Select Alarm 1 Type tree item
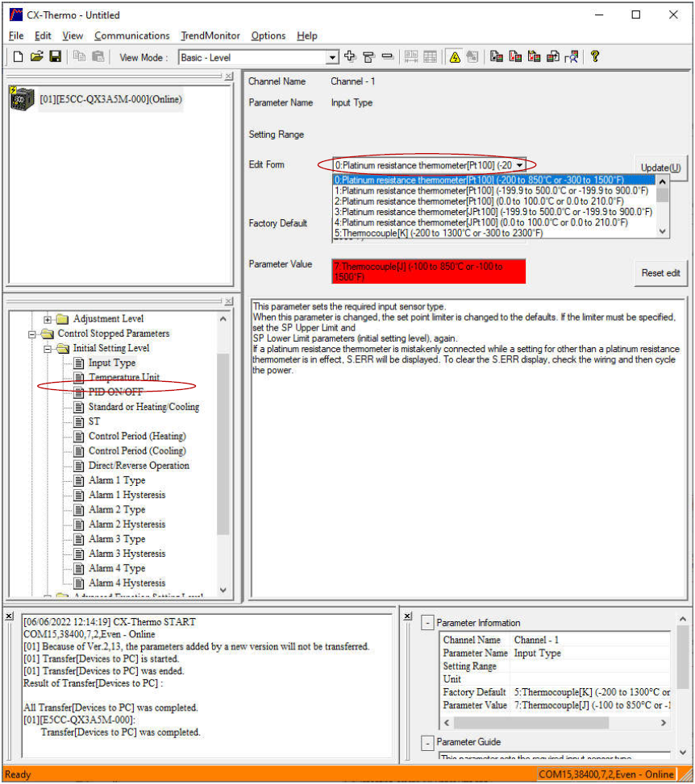This screenshot has width=695, height=784. [x=117, y=480]
